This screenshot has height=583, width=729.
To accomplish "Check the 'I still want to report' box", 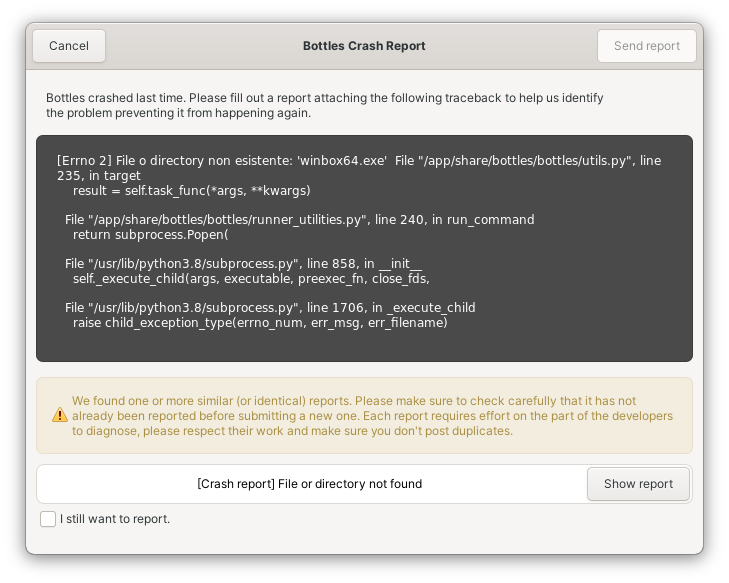I will pos(48,519).
